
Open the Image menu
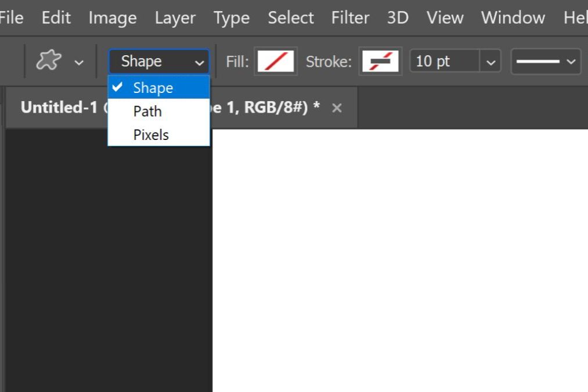coord(112,17)
